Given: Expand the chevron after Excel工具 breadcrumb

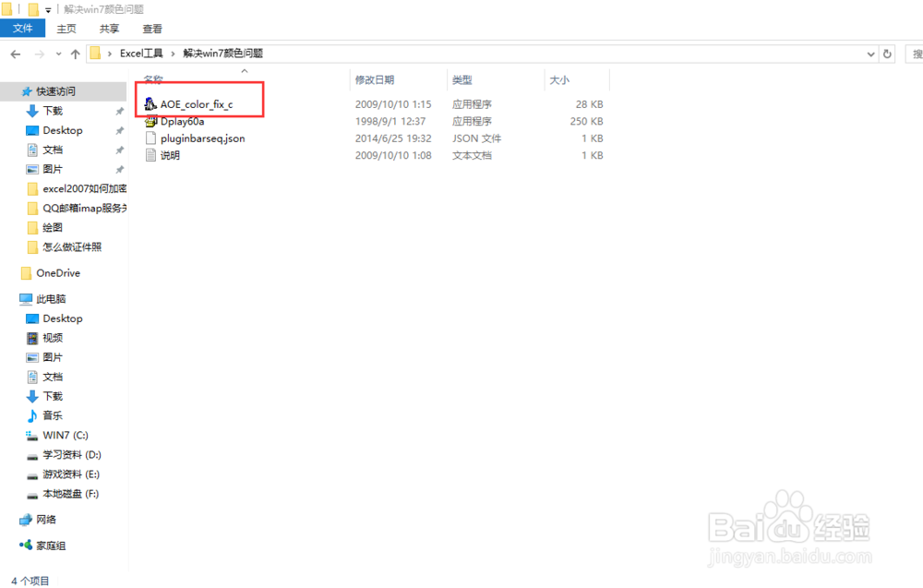Looking at the screenshot, I should 174,54.
